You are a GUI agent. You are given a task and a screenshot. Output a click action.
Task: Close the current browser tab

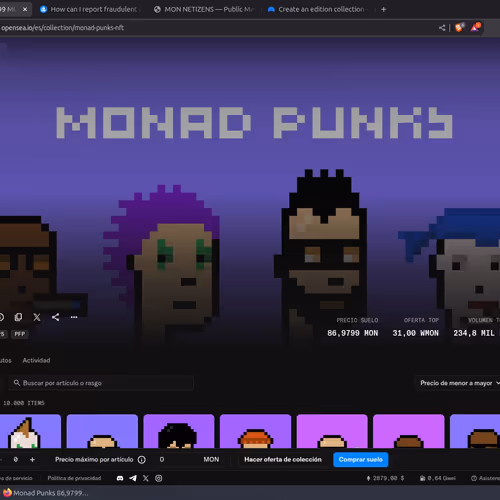point(25,9)
